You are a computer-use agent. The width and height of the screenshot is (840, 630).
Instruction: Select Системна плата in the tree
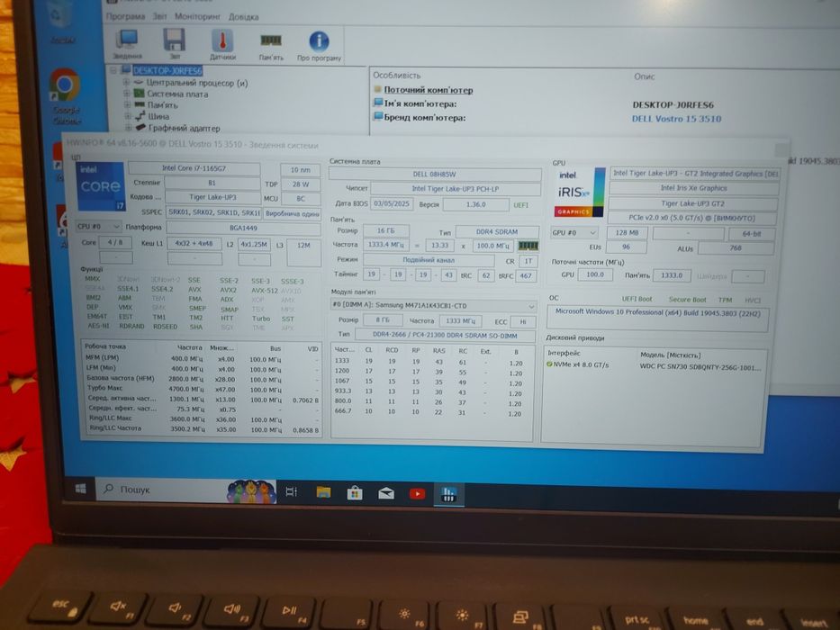coord(177,94)
